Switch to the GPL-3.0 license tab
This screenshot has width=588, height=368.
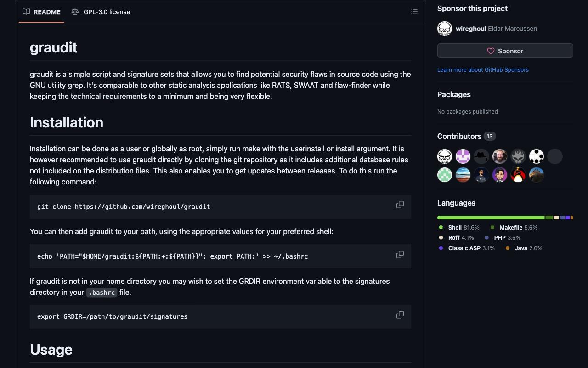point(101,12)
